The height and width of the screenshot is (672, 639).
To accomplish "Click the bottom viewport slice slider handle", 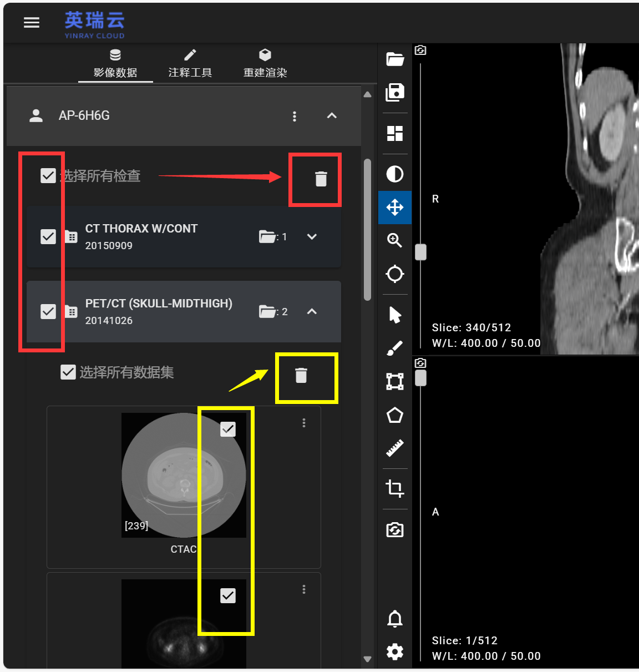I will [421, 378].
